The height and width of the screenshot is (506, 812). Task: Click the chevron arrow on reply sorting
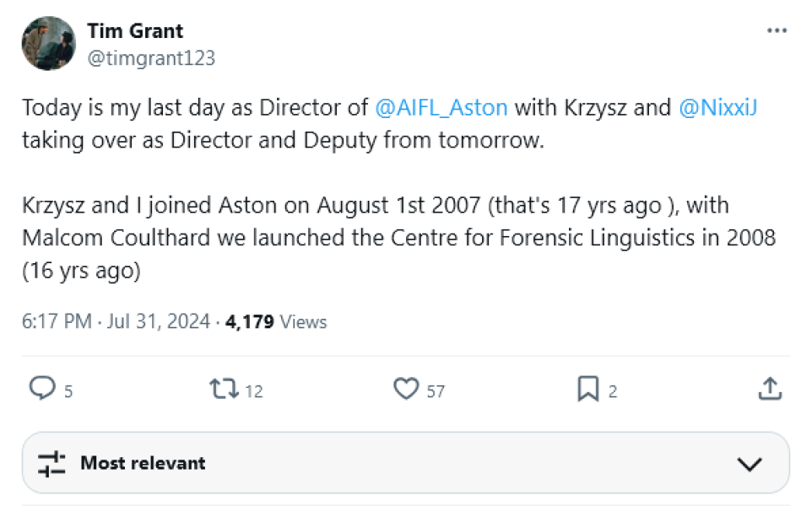point(749,464)
